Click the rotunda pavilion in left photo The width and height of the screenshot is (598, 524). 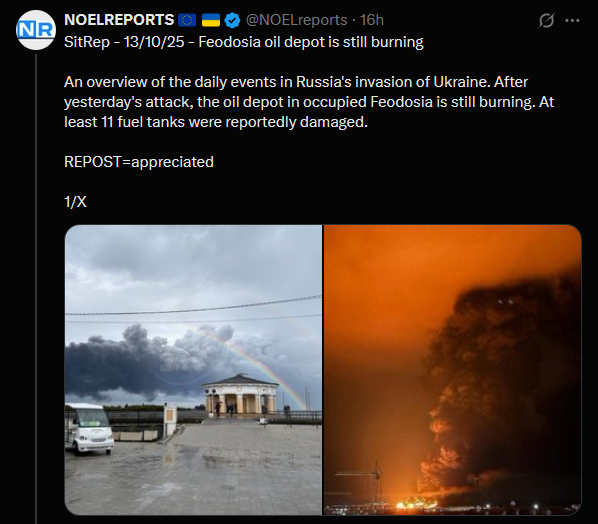[240, 394]
